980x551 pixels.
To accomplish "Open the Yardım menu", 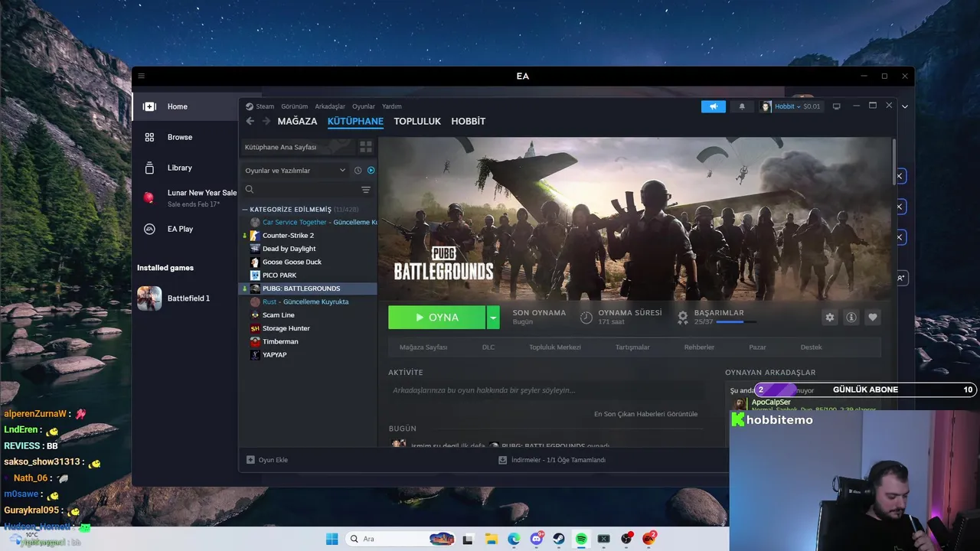I will (x=392, y=106).
